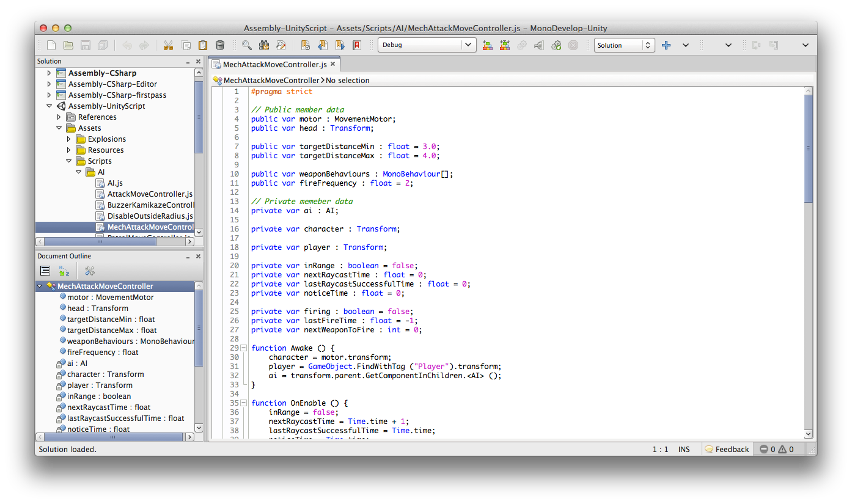852x504 pixels.
Task: Expand Assembly-CSharp-firstpass project node
Action: [x=50, y=95]
